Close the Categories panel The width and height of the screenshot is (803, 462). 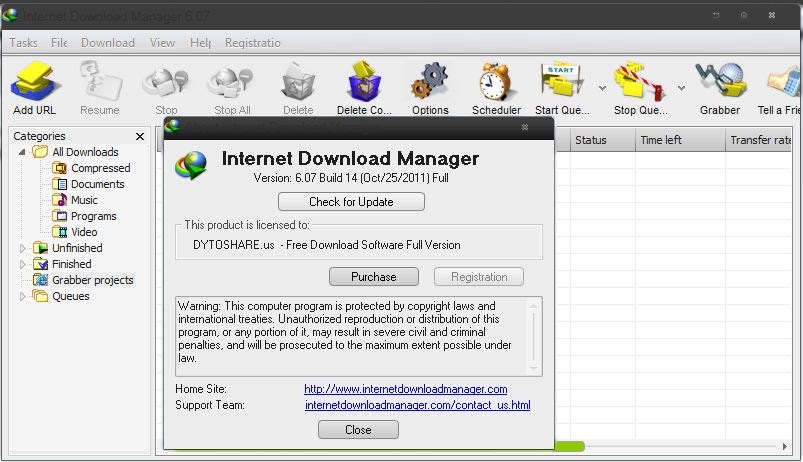(140, 136)
